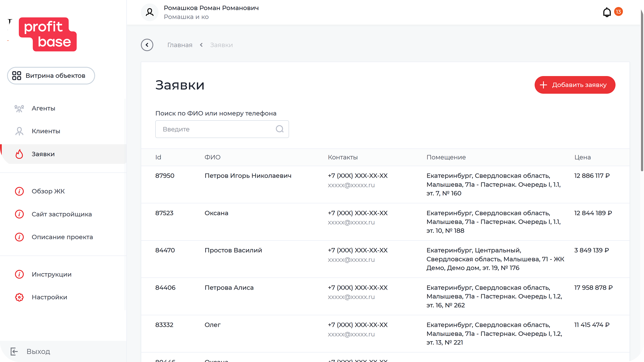The width and height of the screenshot is (644, 362).
Task: Click the Заявки flame icon
Action: (19, 154)
